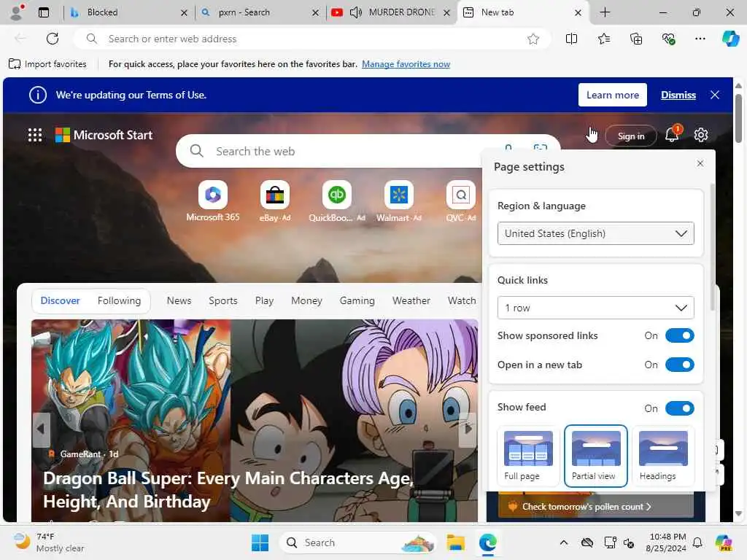Open the News category
The width and height of the screenshot is (747, 560).
coord(179,300)
